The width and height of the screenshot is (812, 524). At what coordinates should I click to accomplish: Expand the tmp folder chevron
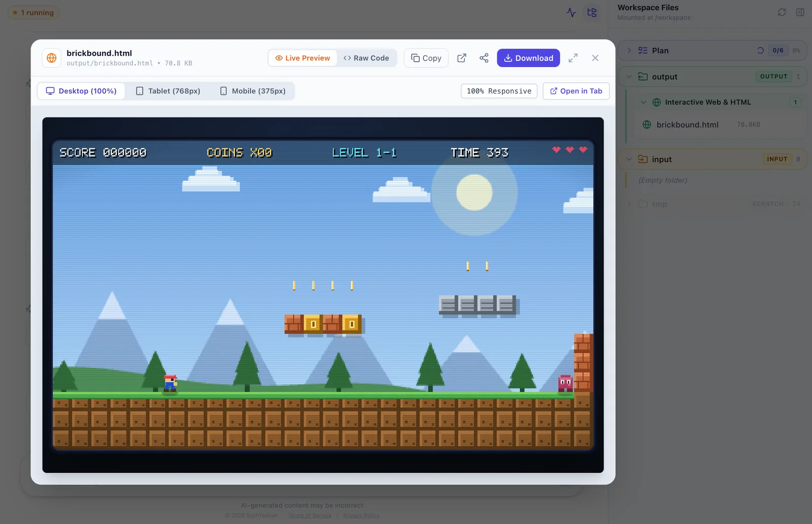click(629, 204)
